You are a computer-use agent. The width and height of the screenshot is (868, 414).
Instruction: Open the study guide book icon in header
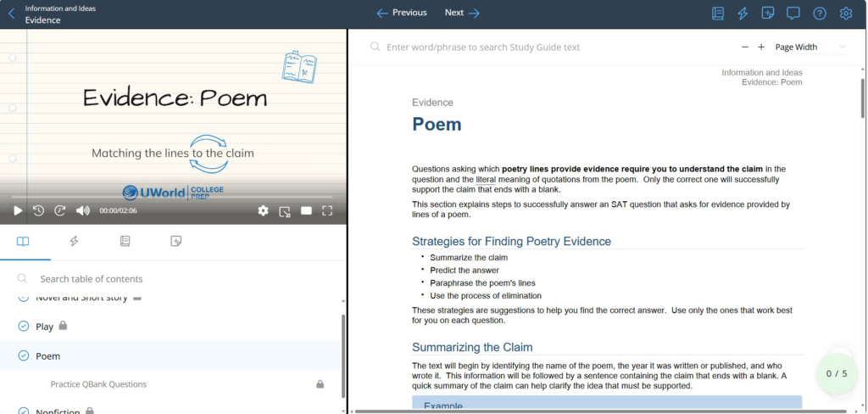pos(718,14)
